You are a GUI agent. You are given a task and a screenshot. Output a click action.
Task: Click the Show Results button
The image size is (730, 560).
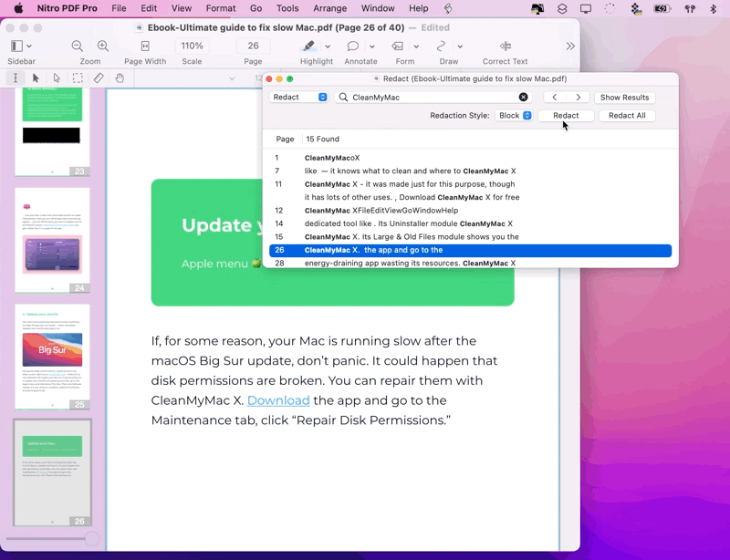[x=624, y=98]
